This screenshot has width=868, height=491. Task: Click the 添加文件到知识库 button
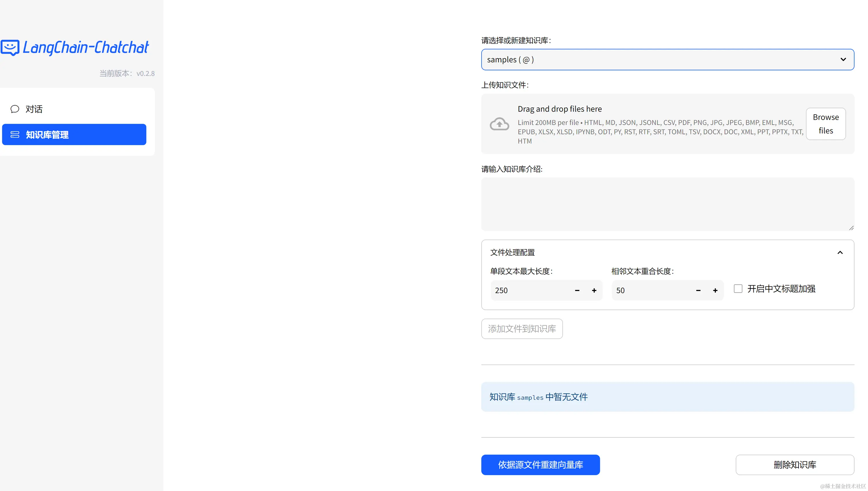[x=522, y=329]
